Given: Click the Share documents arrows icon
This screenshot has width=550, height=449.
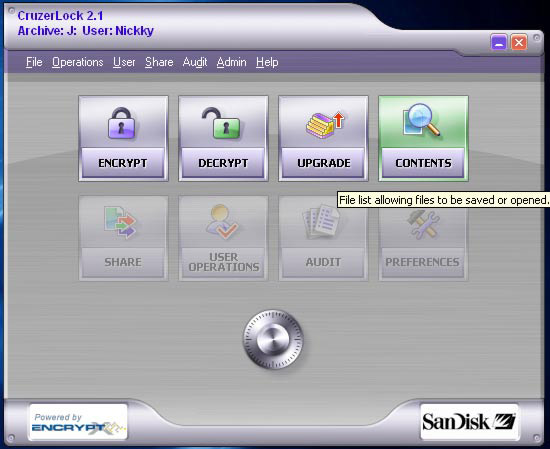Looking at the screenshot, I should [120, 222].
